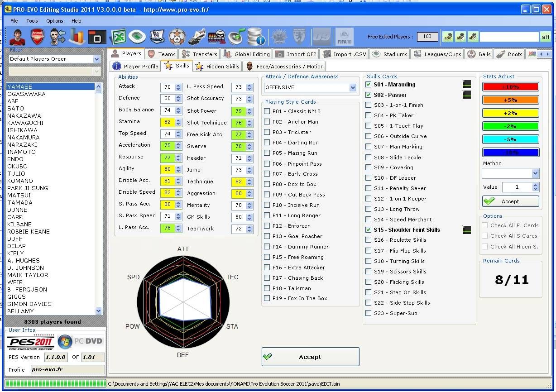
Task: Select ROBBIE KEANE in the player list
Action: [x=29, y=231]
